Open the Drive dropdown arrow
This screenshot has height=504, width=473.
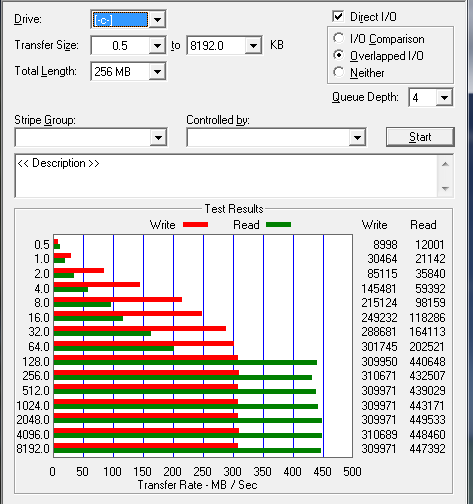click(157, 20)
